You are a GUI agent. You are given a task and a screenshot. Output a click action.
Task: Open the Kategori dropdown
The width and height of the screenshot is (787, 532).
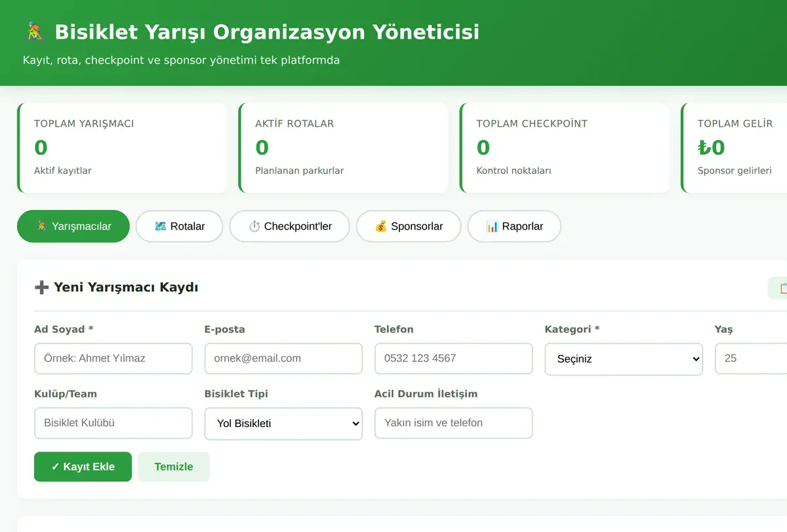pos(624,359)
